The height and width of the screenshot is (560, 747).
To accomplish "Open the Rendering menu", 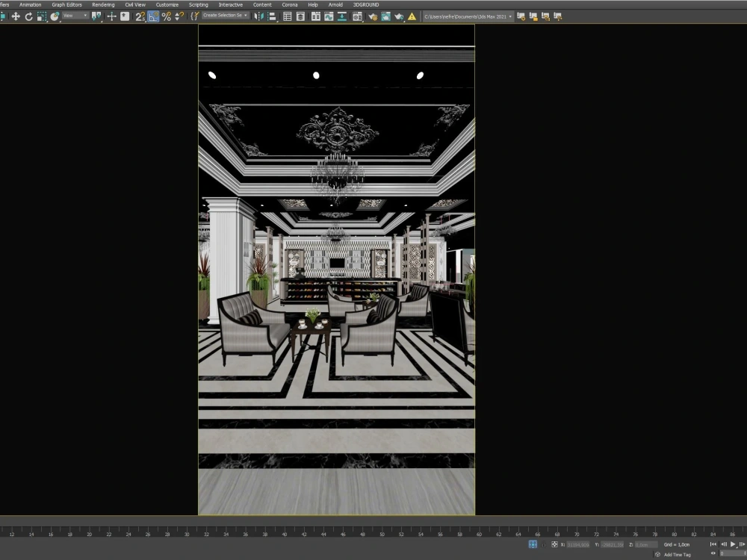I will [x=103, y=4].
